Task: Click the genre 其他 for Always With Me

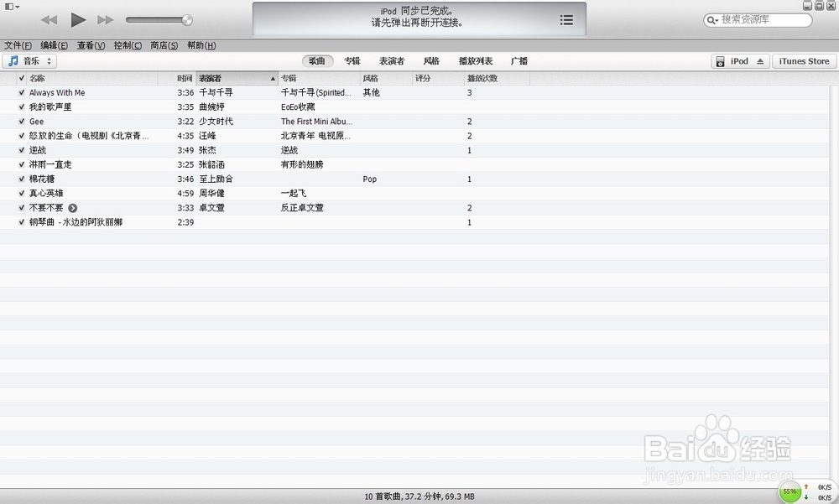Action: tap(372, 92)
